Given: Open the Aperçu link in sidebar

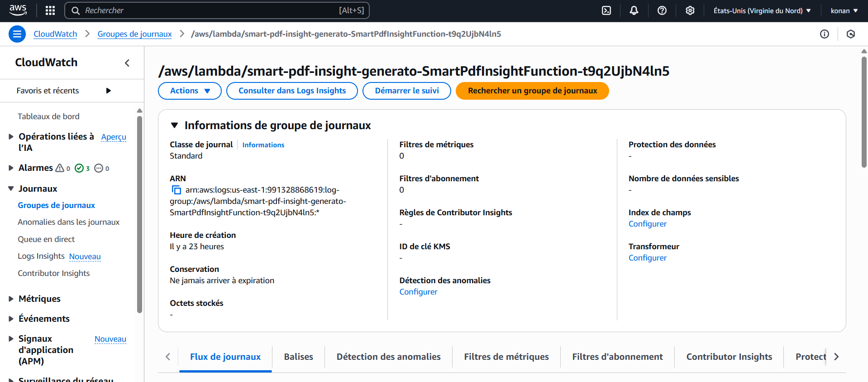Looking at the screenshot, I should pyautogui.click(x=114, y=137).
